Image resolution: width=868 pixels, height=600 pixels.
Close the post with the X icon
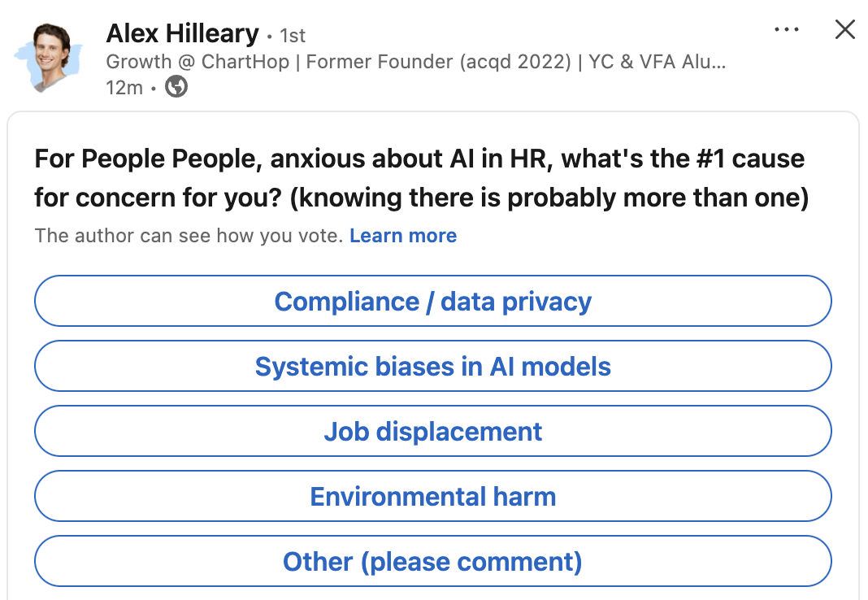click(x=845, y=30)
